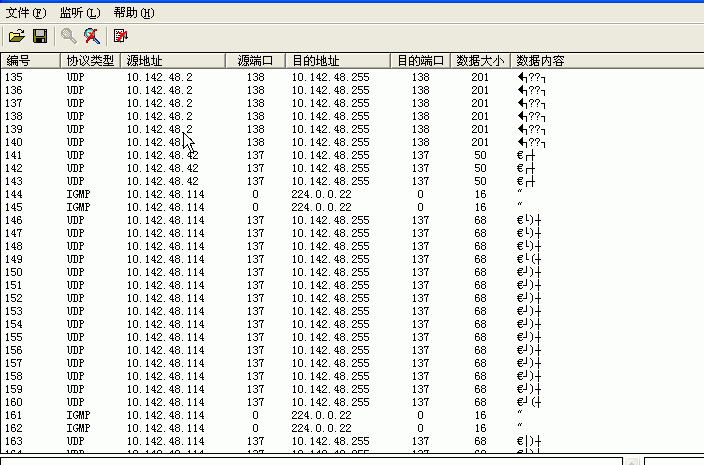Sort by 目的端口 column header
This screenshot has height=465, width=704.
(x=421, y=61)
